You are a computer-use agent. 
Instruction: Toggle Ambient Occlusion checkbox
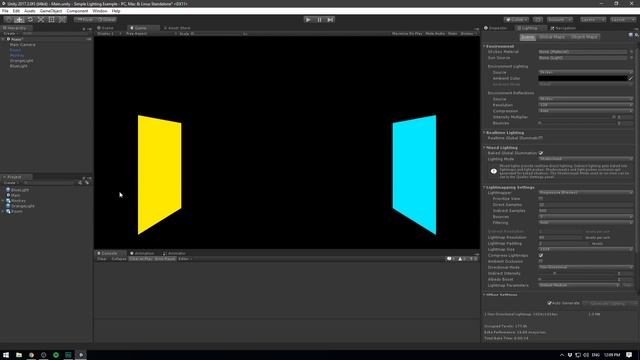[x=541, y=261]
